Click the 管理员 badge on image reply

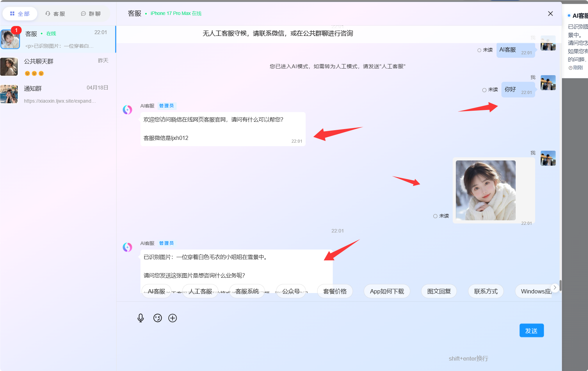click(x=167, y=243)
